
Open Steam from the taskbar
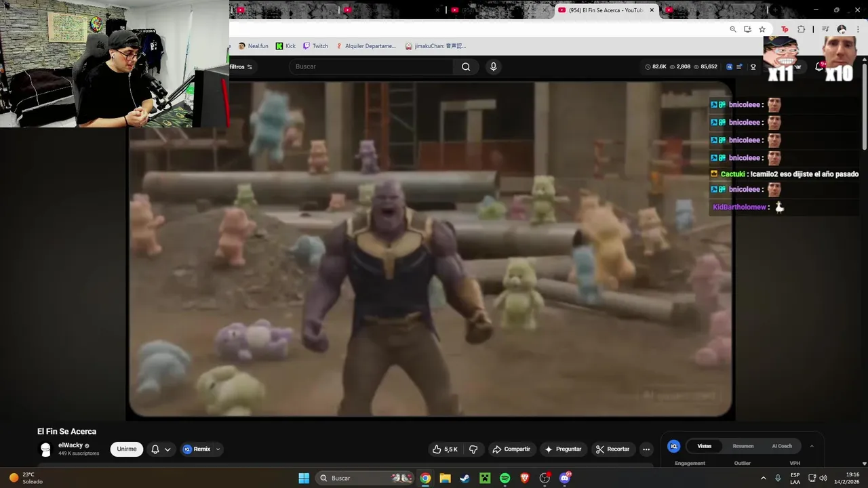click(465, 478)
